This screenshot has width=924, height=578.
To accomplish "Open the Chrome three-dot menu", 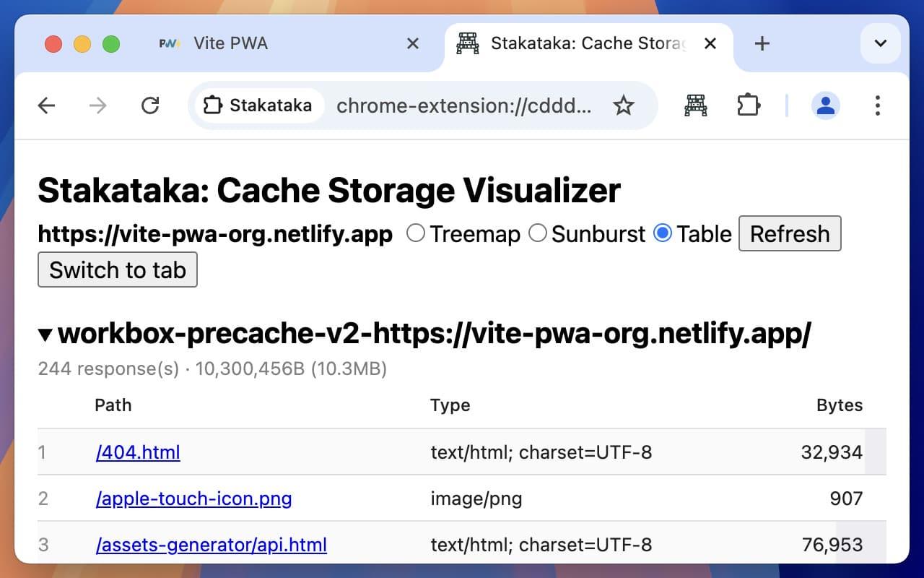I will tap(877, 106).
